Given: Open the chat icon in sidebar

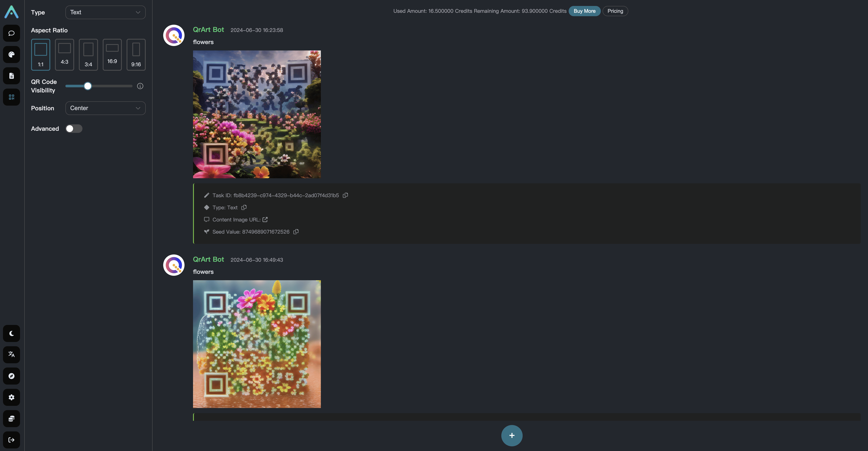Looking at the screenshot, I should [x=12, y=33].
